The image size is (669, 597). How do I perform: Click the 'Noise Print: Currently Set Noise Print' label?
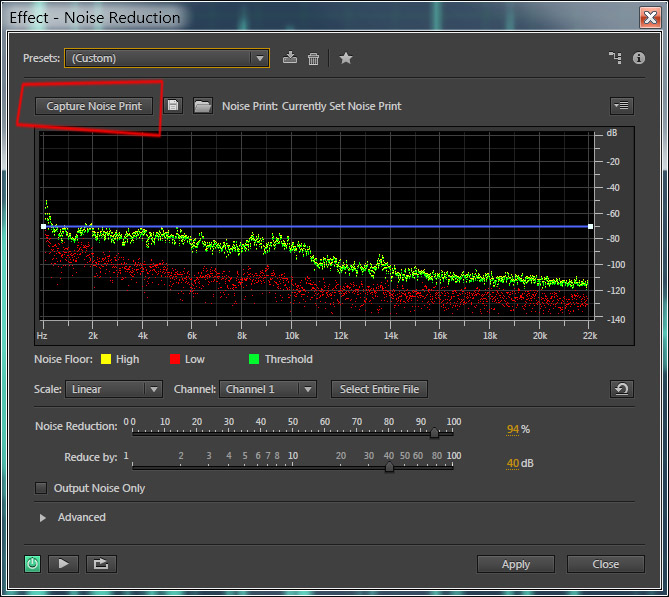(x=311, y=106)
